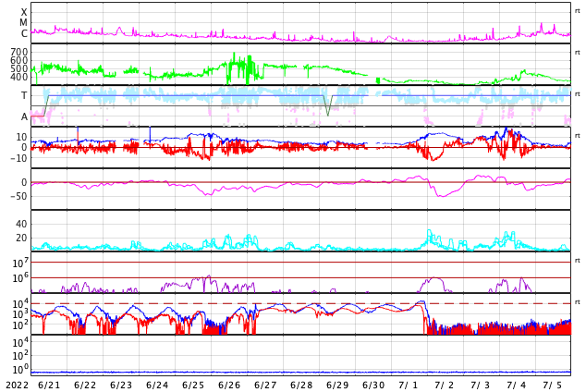Select the 40 tick in cyan panel

tap(21, 224)
